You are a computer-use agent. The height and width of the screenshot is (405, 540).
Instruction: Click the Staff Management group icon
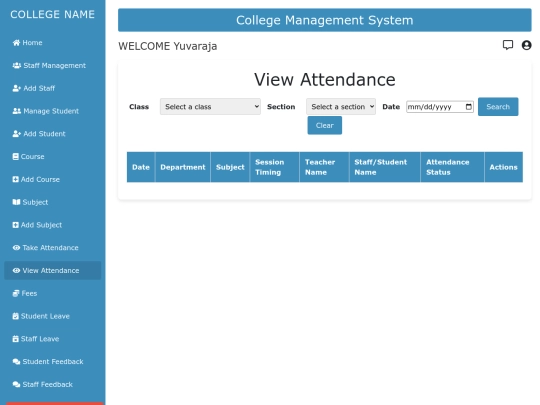tap(17, 65)
